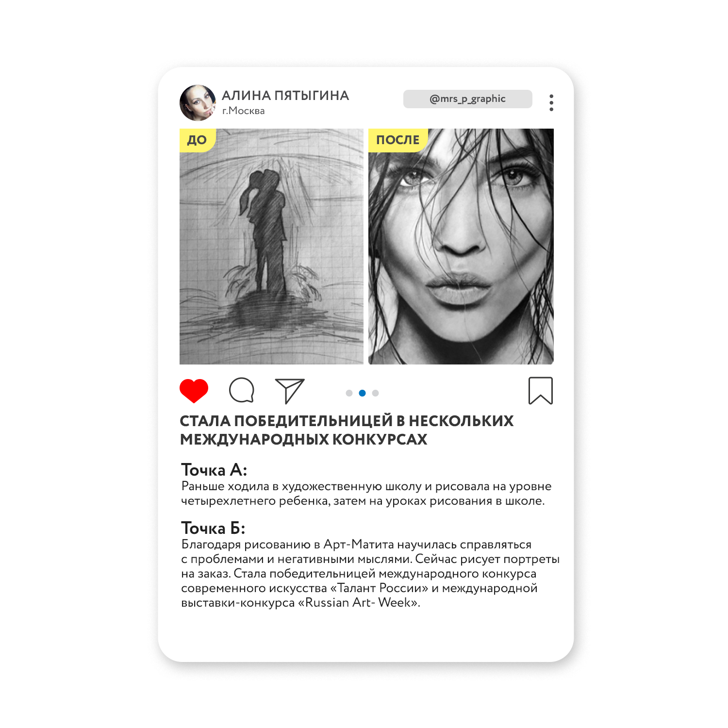Open the @mrs_p_graphic handle button
Image resolution: width=728 pixels, height=728 pixels.
(x=468, y=99)
